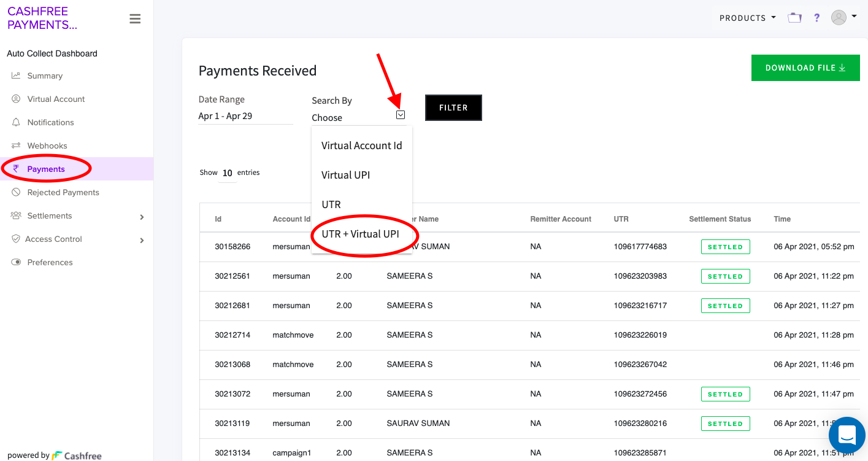Screen dimensions: 868x461
Task: Edit the Date Range field Apr 1 - Apr 29
Action: [x=245, y=116]
